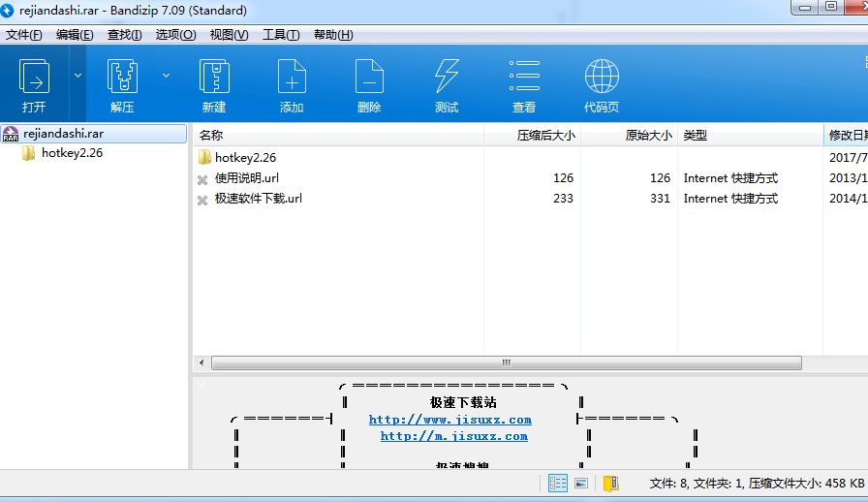
Task: Sort by the 原始大小 column header
Action: [x=629, y=136]
